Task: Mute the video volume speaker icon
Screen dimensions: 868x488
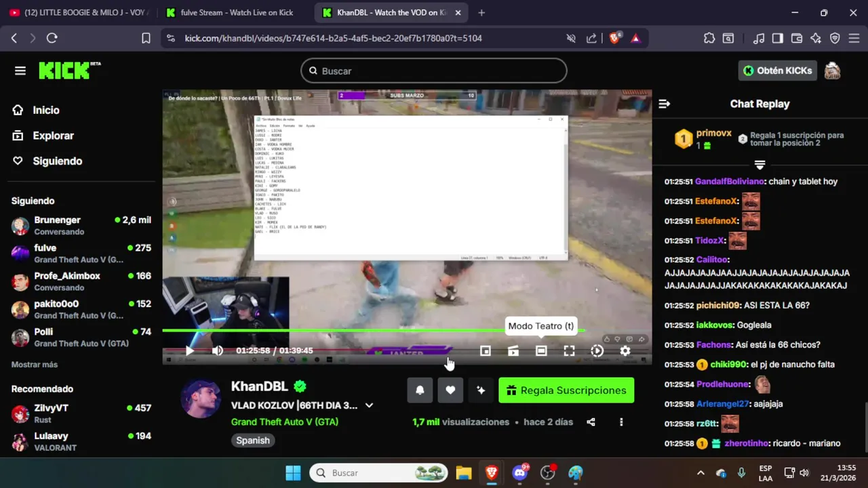Action: (x=218, y=350)
